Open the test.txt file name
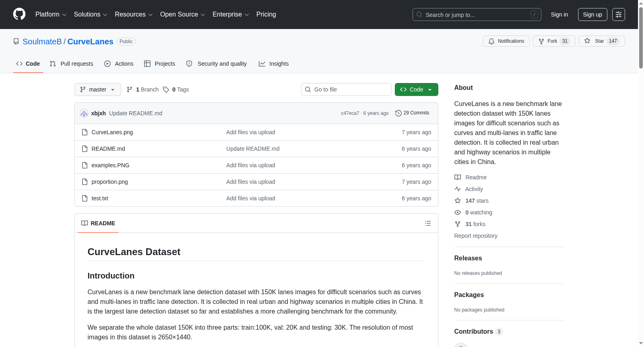 tap(100, 198)
